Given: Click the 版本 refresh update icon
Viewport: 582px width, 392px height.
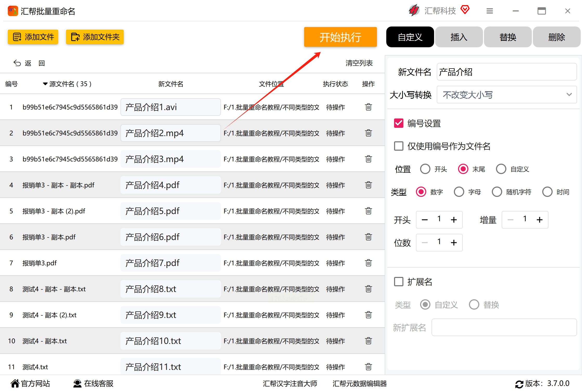Looking at the screenshot, I should tap(519, 384).
